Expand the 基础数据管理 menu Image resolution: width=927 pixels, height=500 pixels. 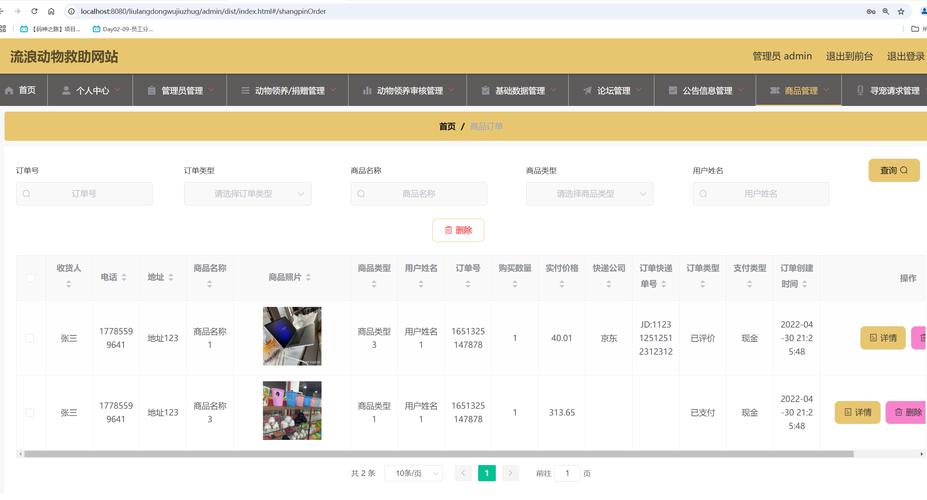pyautogui.click(x=517, y=90)
